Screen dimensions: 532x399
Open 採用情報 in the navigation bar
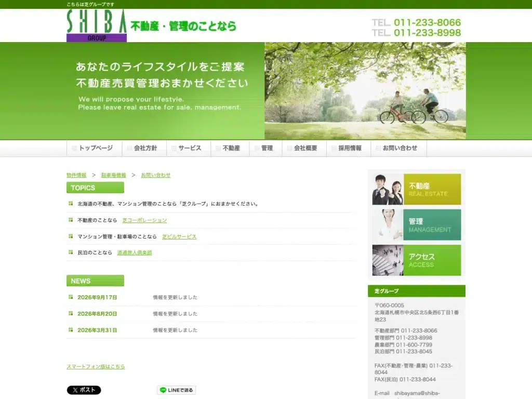point(349,148)
